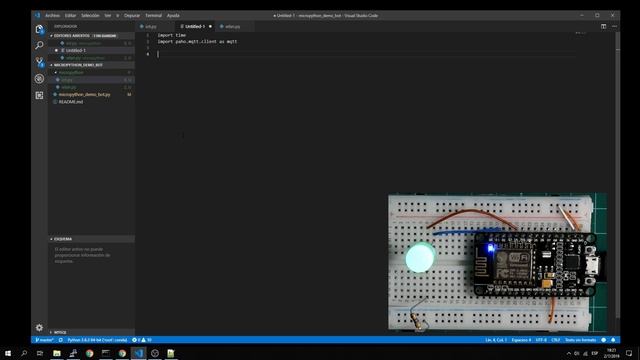Switch to the Untitled-1 editor tab
This screenshot has width=640, height=360.
195,27
